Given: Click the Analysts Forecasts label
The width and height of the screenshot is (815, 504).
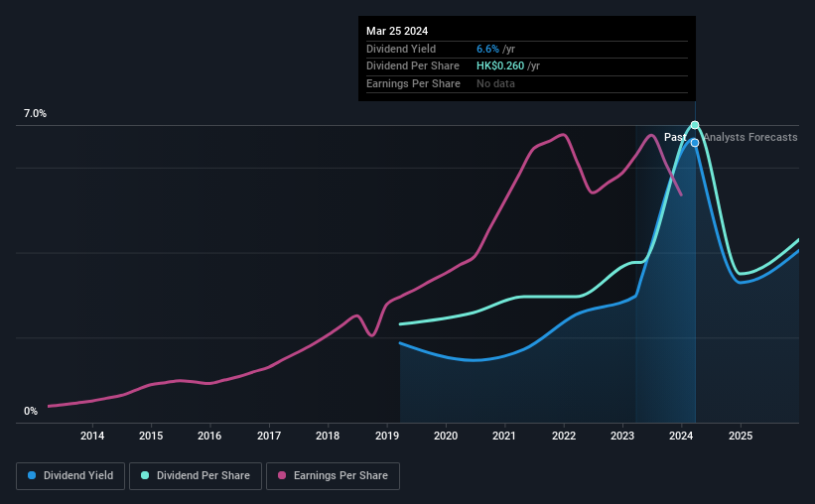Looking at the screenshot, I should pos(750,138).
